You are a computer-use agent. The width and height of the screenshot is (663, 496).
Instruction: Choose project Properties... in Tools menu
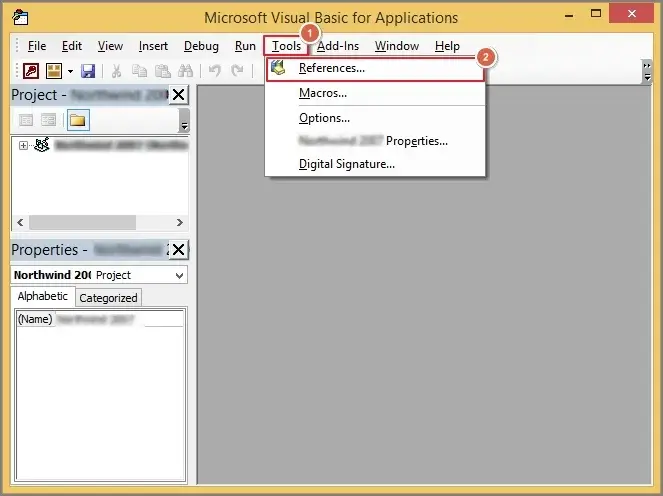pyautogui.click(x=375, y=141)
